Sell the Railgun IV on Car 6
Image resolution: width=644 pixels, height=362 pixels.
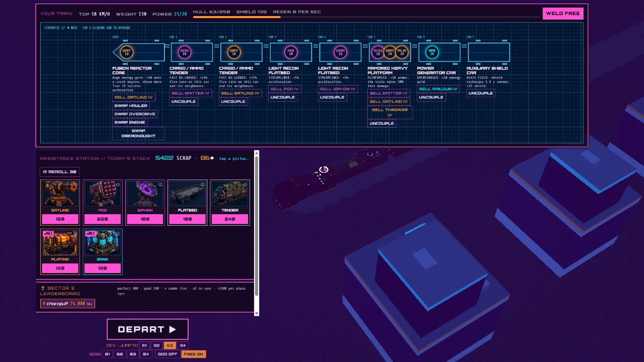coord(438,89)
